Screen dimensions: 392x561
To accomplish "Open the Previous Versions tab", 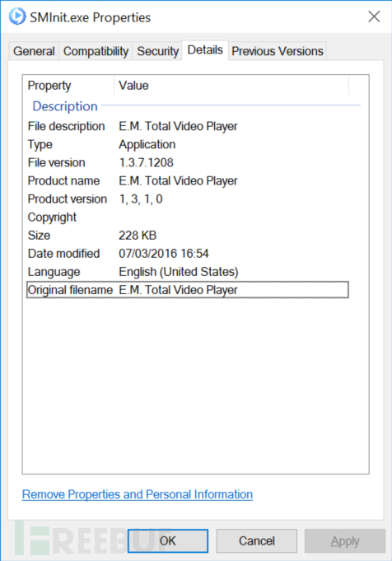I will [x=278, y=51].
